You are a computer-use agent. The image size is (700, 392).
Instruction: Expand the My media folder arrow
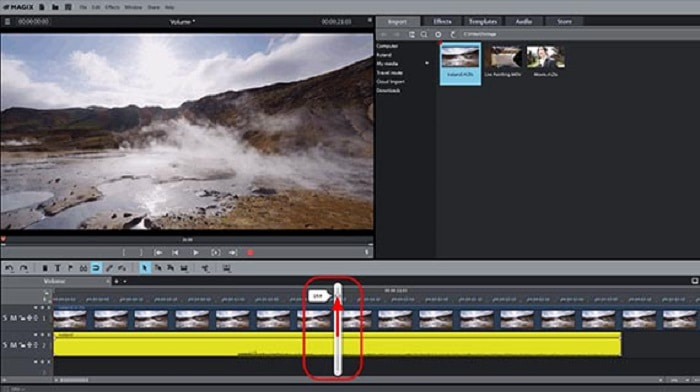point(427,63)
